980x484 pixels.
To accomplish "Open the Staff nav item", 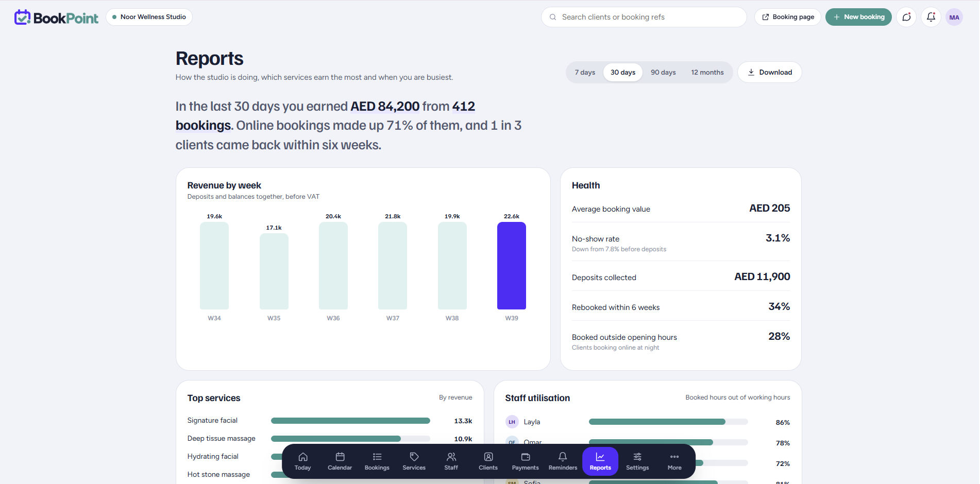I will tap(451, 461).
